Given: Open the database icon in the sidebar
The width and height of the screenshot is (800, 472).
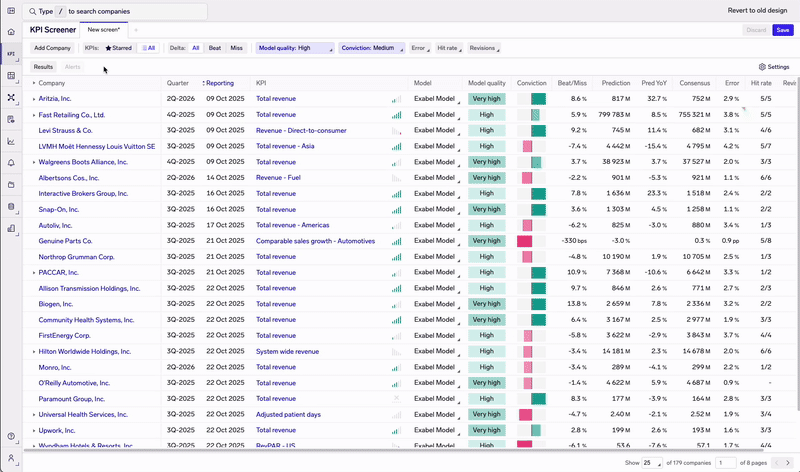Looking at the screenshot, I should [11, 207].
